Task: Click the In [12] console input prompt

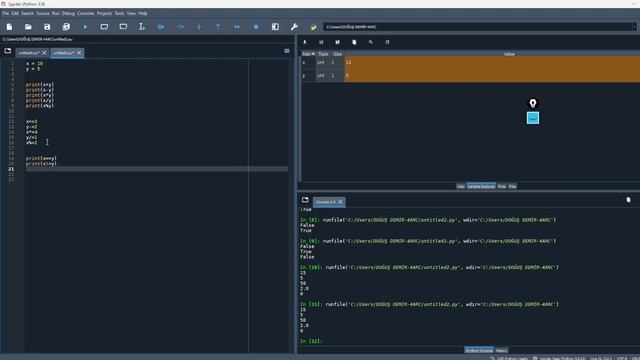Action: pyautogui.click(x=311, y=341)
